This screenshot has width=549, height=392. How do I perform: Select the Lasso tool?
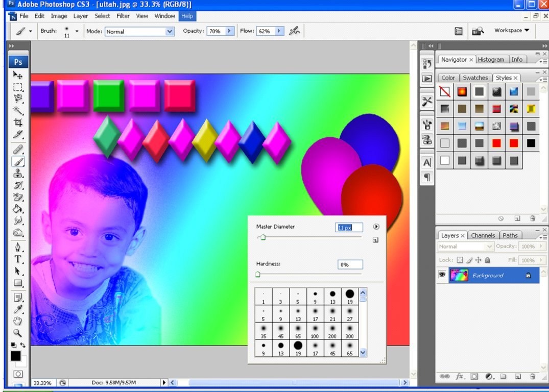(x=17, y=99)
